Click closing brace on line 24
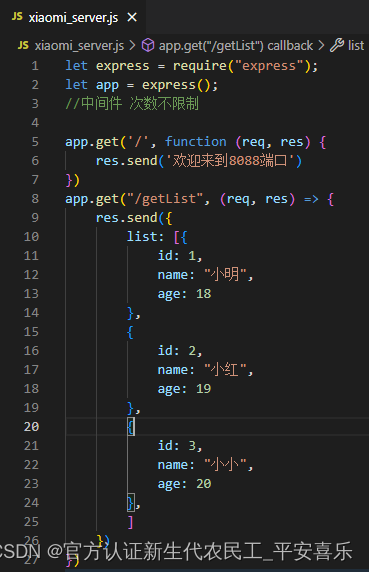 tap(131, 503)
